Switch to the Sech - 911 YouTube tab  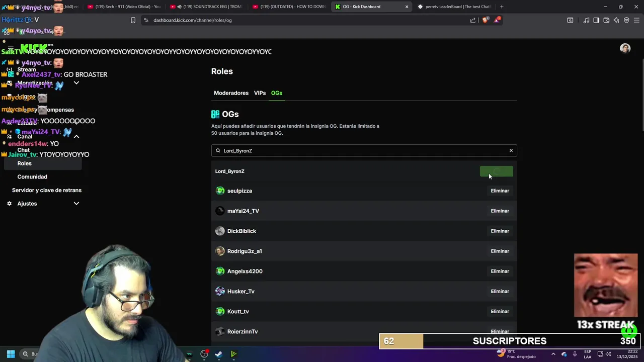click(123, 7)
